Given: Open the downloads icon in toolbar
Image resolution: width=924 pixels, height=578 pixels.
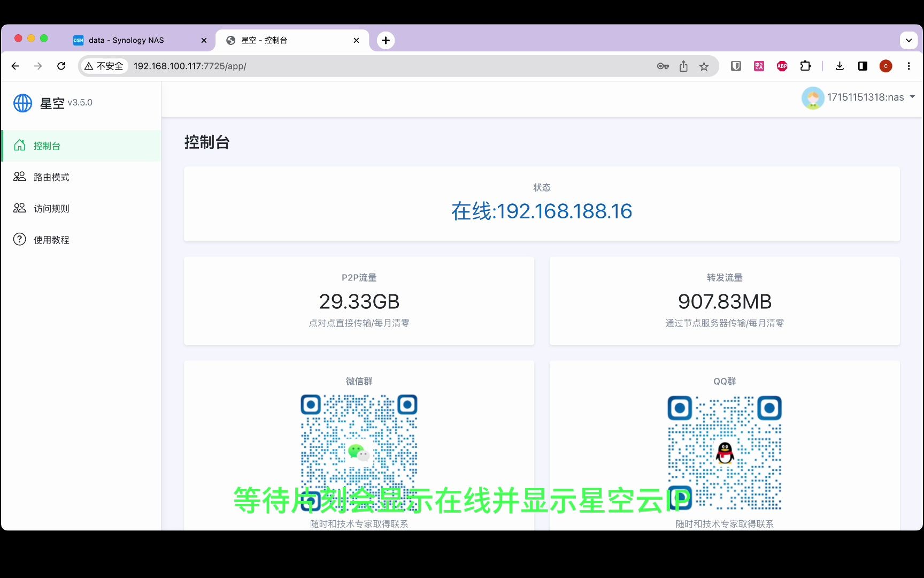Looking at the screenshot, I should click(840, 66).
